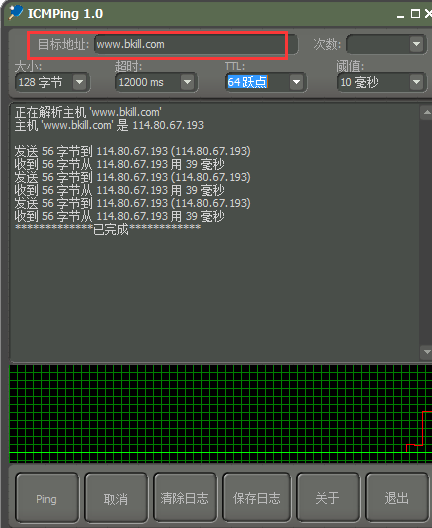432x528 pixels.
Task: Open the 10 毫秒 threshold dropdown arrow
Action: [416, 82]
